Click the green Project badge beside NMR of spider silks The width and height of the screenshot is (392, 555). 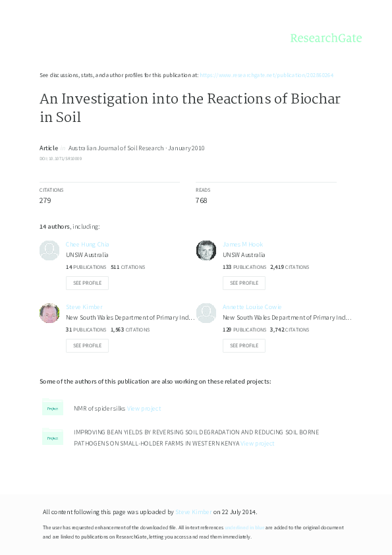[53, 408]
